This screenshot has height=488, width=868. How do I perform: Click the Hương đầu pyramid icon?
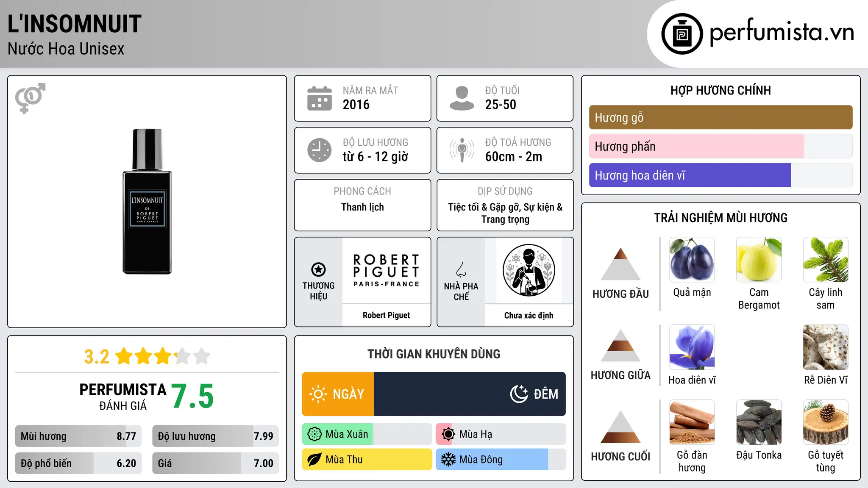620,264
